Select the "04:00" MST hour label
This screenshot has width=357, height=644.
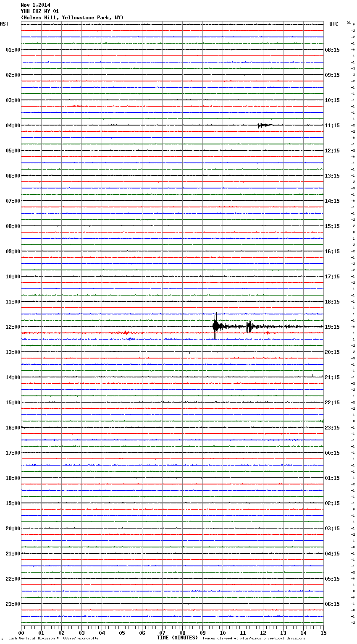(13, 126)
